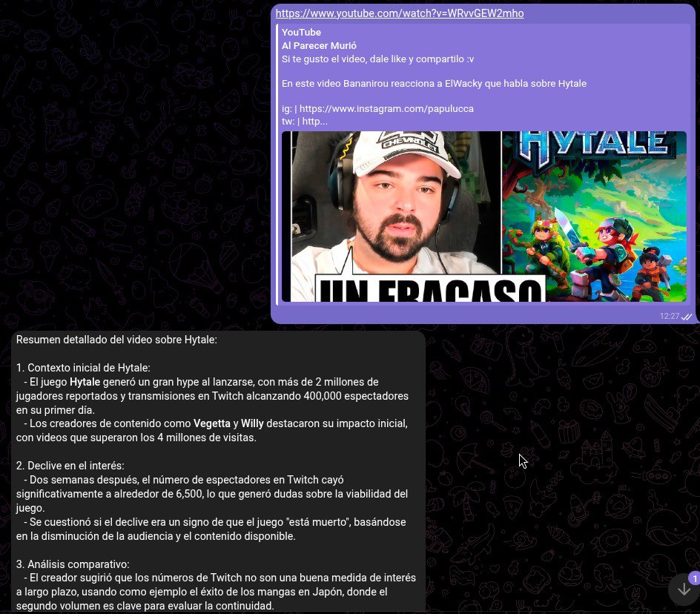
Task: Click "Resumen detallado del video sobre Hytale:" heading
Action: [x=116, y=340]
